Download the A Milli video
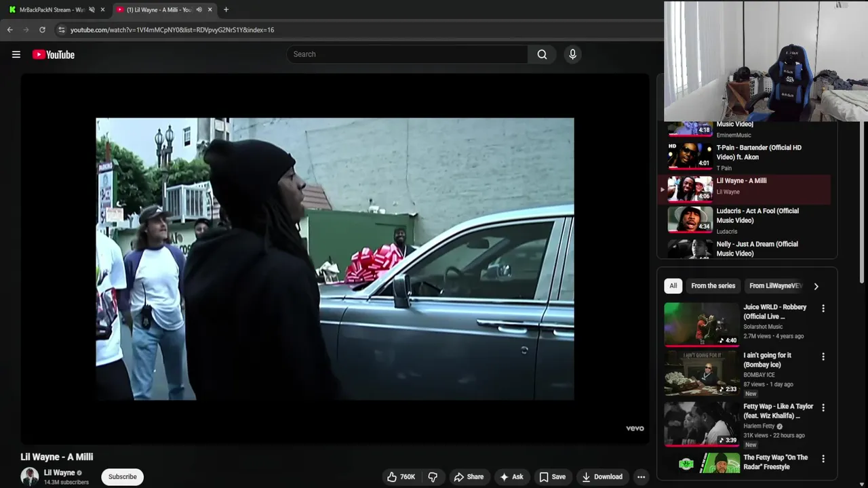The width and height of the screenshot is (868, 488). point(602,476)
